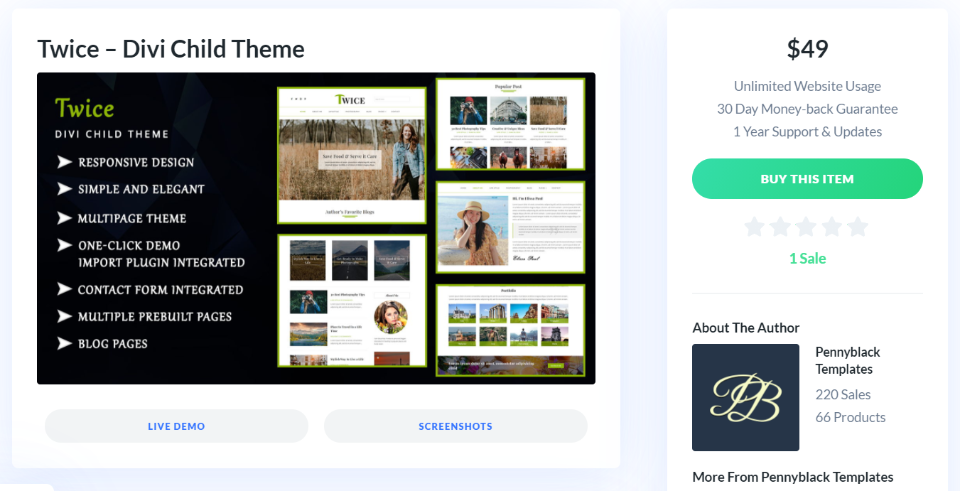Image resolution: width=960 pixels, height=491 pixels.
Task: Click the first rating star
Action: coord(755,227)
